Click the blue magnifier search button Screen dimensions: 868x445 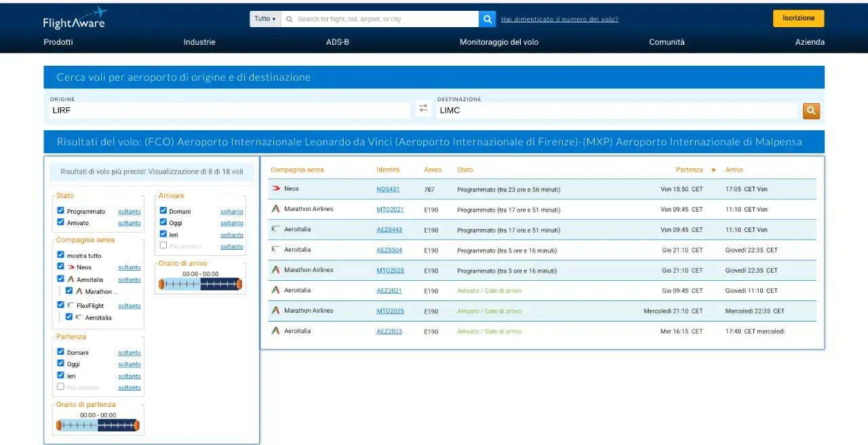(487, 19)
